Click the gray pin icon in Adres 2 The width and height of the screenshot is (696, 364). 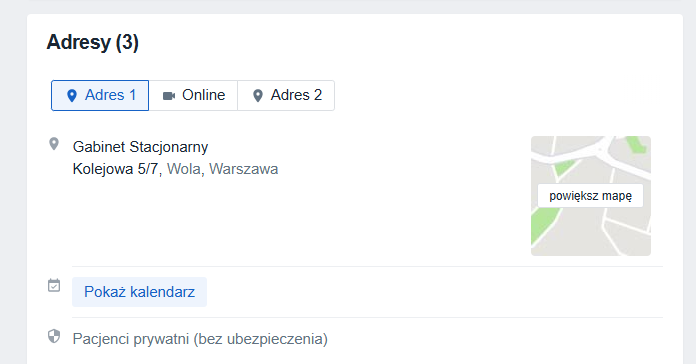[257, 95]
